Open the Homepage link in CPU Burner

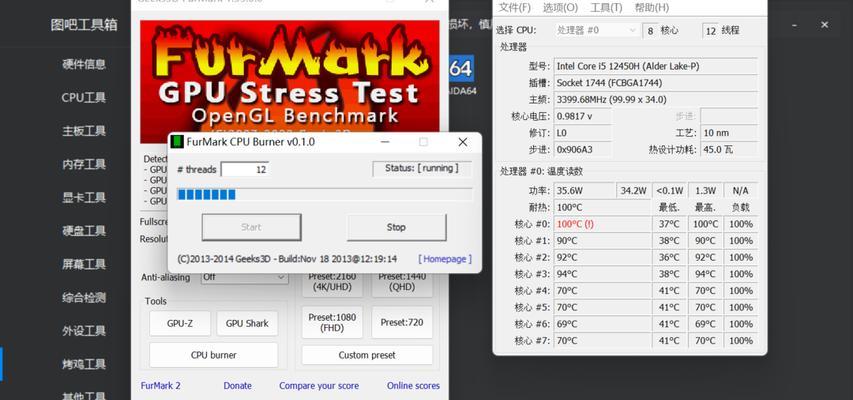[x=445, y=259]
